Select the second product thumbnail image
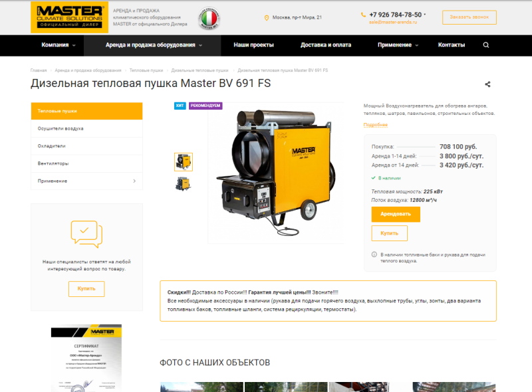 pyautogui.click(x=184, y=183)
